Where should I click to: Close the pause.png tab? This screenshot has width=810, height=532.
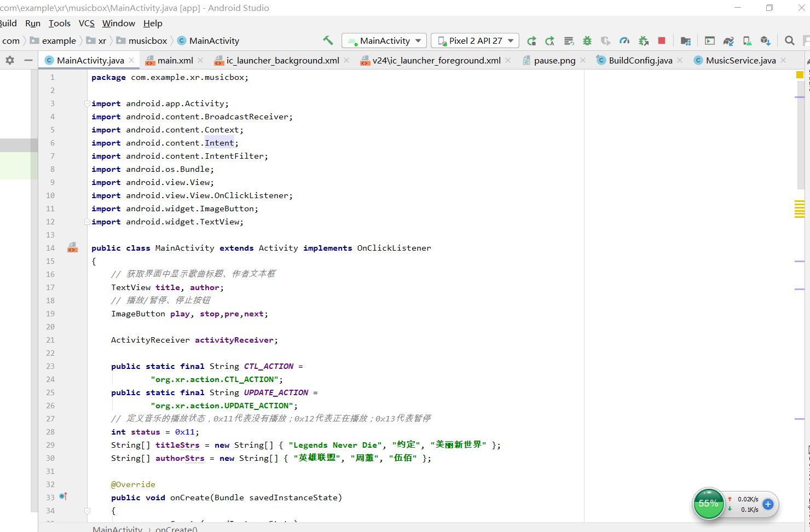(x=583, y=60)
